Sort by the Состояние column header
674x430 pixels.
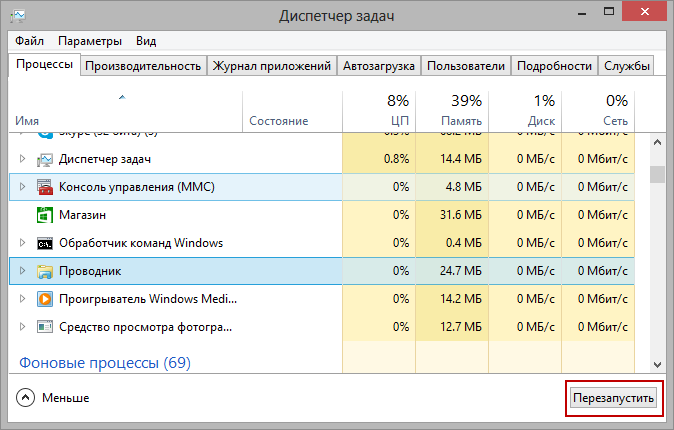coord(292,111)
